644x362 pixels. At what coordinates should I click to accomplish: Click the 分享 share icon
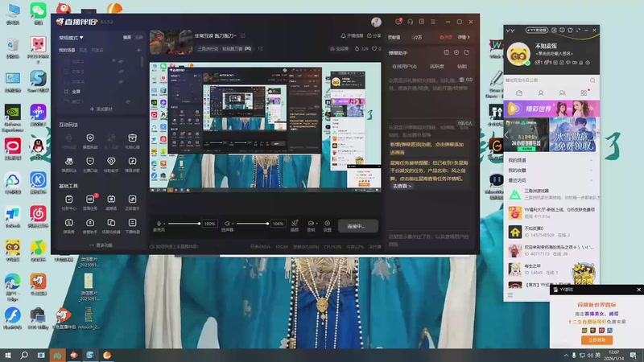click(x=375, y=35)
